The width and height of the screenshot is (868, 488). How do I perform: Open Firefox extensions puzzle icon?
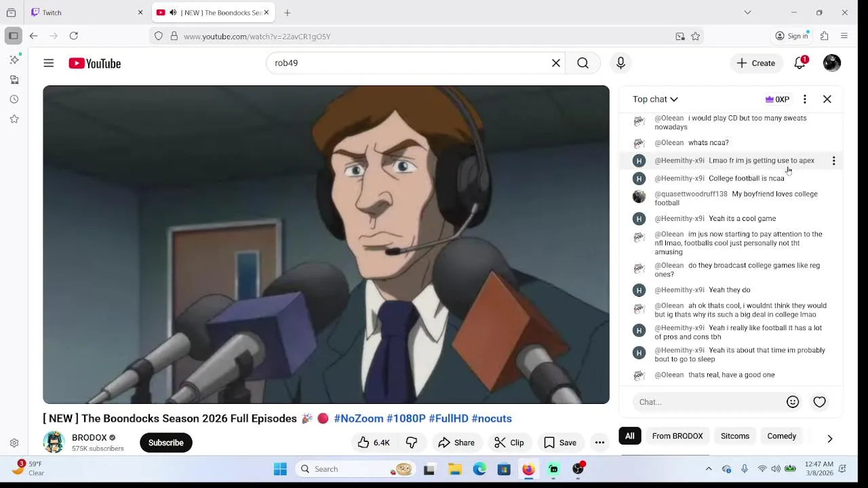(825, 36)
